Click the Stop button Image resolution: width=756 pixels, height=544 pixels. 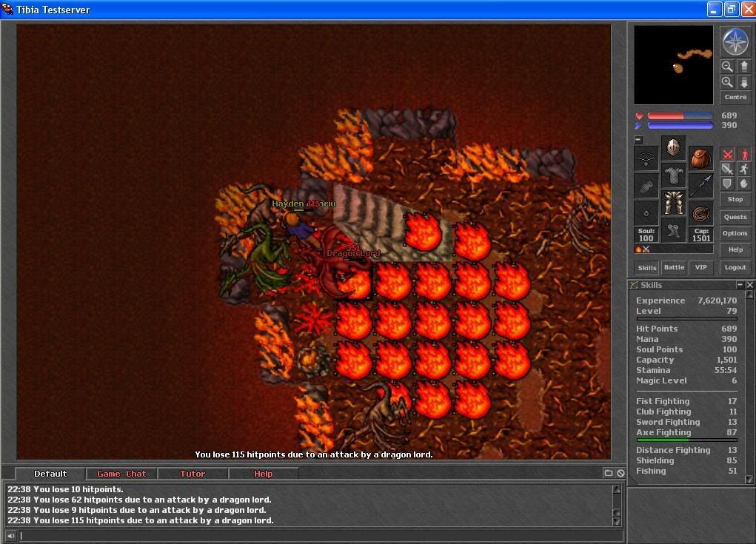735,199
